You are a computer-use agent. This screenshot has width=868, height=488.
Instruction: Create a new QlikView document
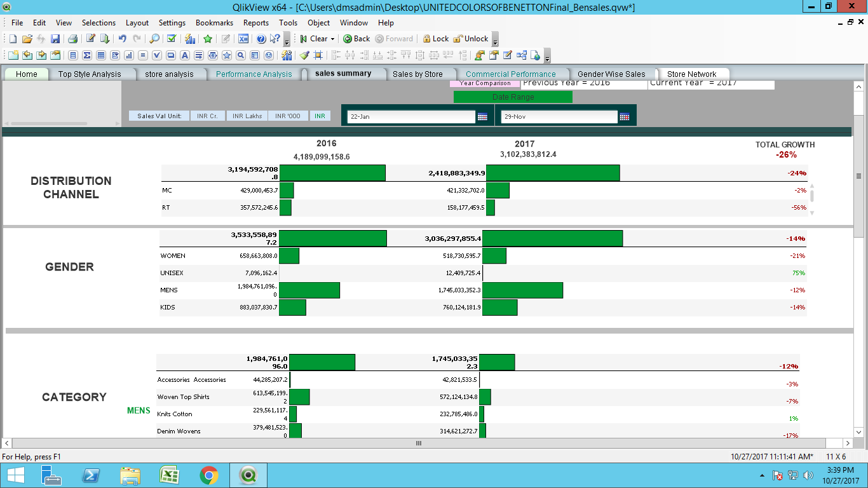point(13,39)
